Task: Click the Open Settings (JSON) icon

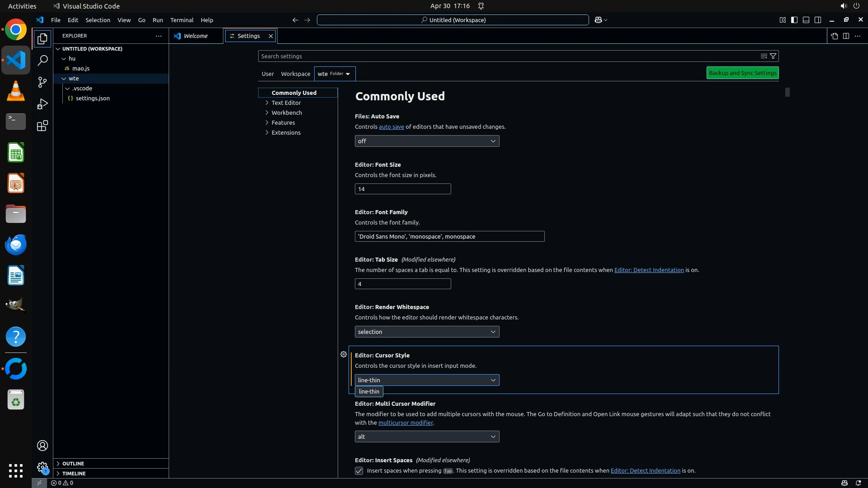Action: coord(834,36)
